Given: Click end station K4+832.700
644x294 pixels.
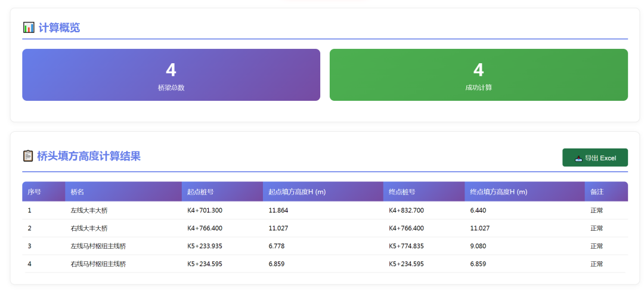Looking at the screenshot, I should tap(406, 211).
